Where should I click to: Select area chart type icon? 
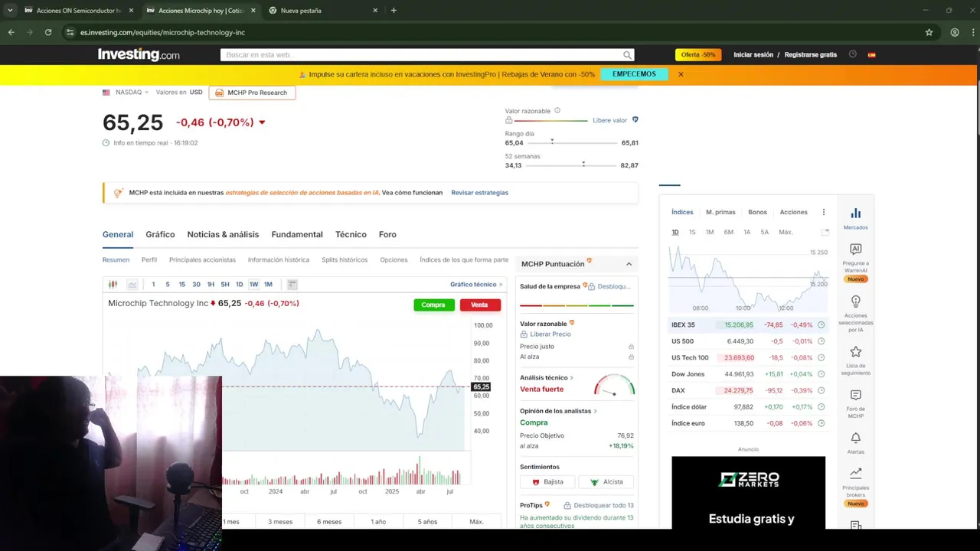coord(132,285)
